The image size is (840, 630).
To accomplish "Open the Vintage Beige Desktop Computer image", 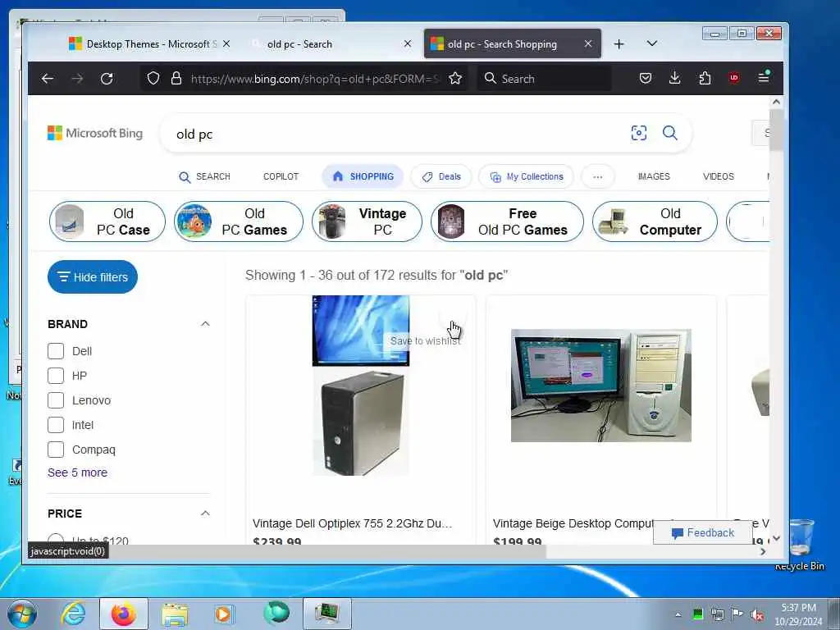I will click(x=601, y=386).
